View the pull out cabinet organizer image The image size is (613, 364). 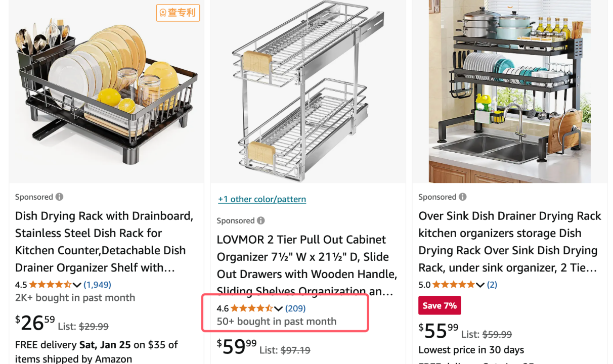(x=308, y=92)
